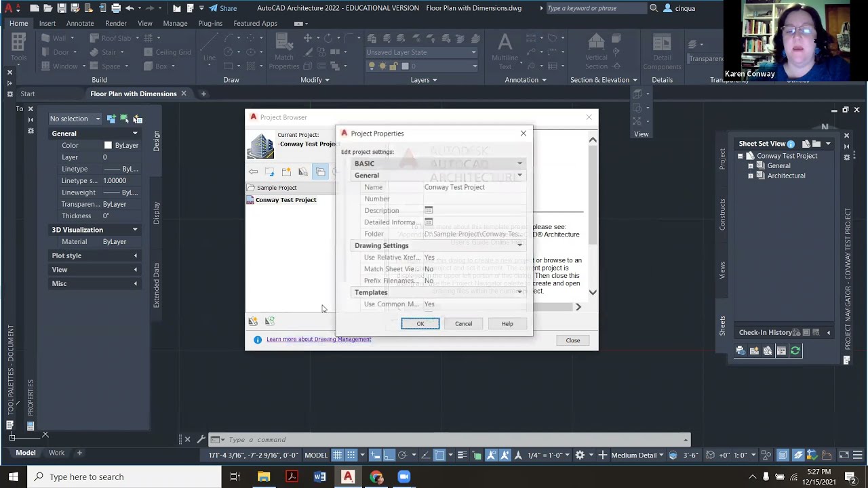Expand the Layers panel dropdown
The height and width of the screenshot is (488, 868).
coord(424,80)
